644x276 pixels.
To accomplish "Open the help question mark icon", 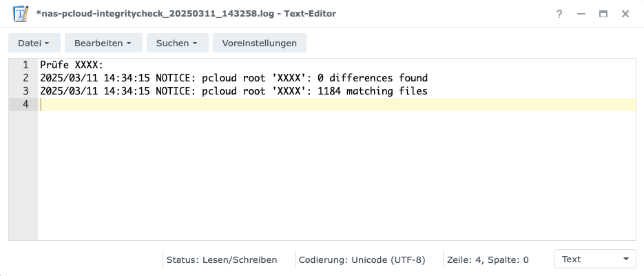I will pos(559,14).
